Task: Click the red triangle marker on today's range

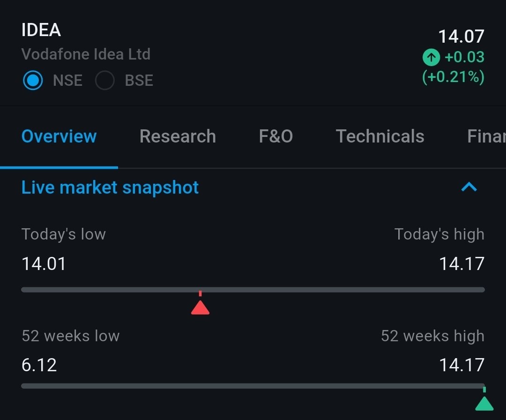Action: (x=200, y=307)
